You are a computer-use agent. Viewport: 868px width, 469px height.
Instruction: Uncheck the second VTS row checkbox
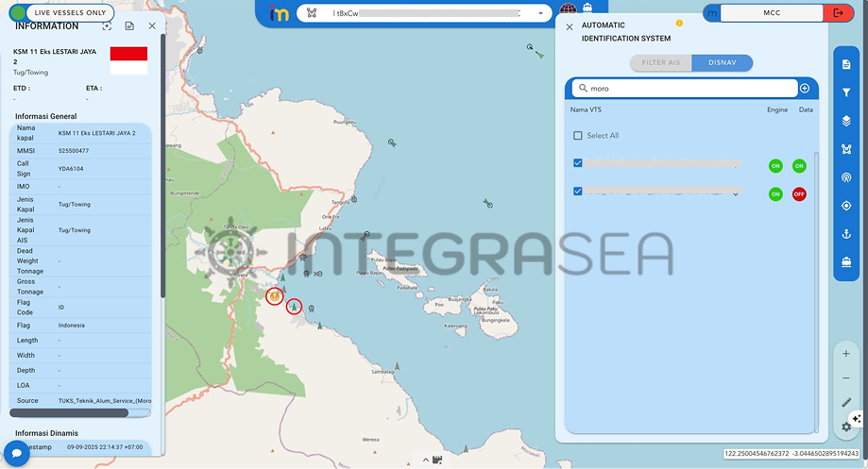pyautogui.click(x=578, y=192)
